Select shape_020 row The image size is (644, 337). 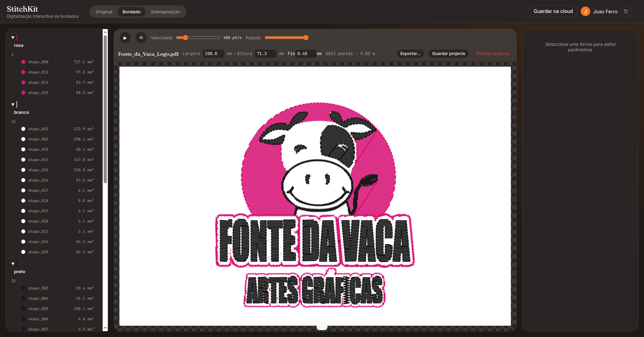click(57, 221)
